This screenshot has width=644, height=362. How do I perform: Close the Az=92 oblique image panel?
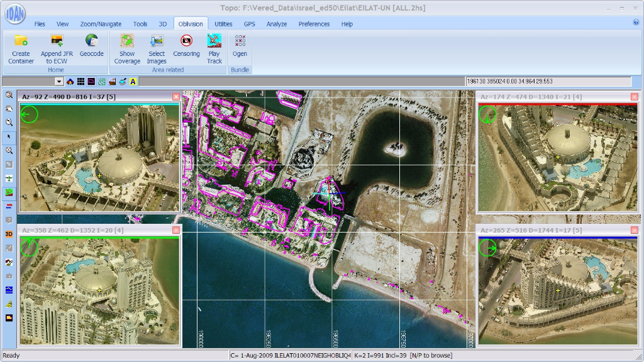pos(176,97)
